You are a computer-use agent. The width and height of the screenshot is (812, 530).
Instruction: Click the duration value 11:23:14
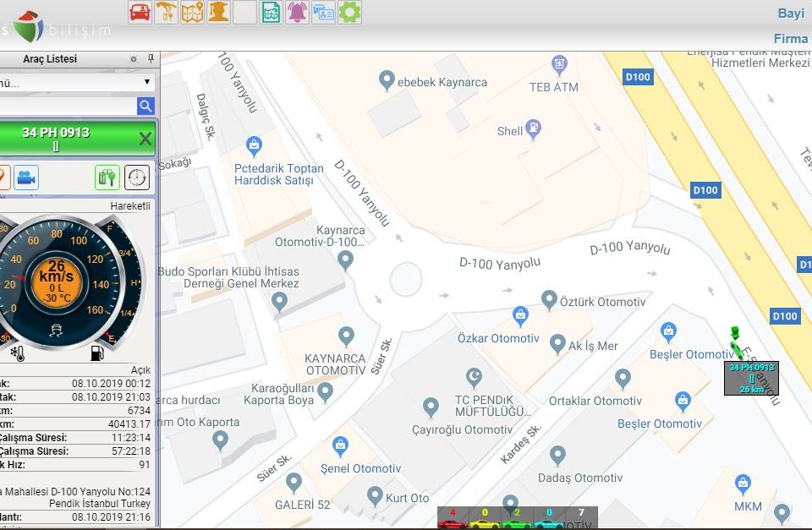(131, 437)
